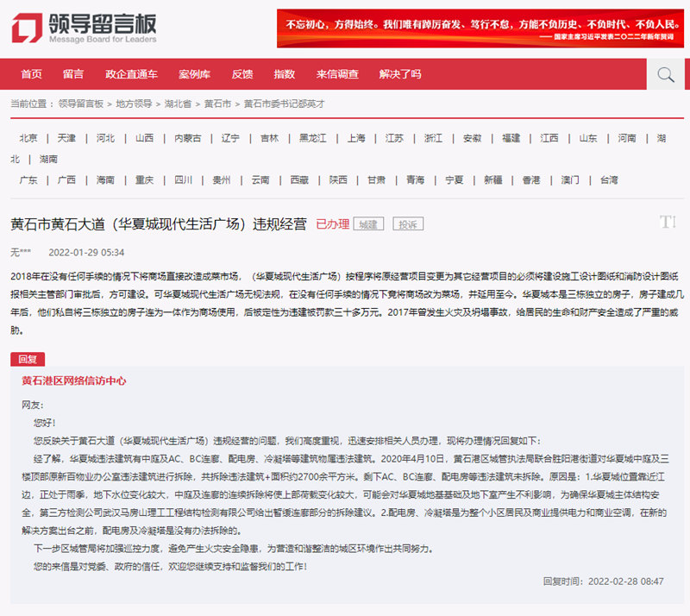Select 反馈 in navigation bar

242,74
